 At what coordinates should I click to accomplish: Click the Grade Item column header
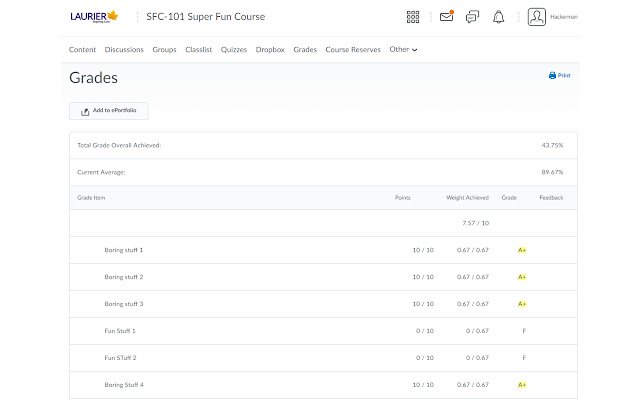[x=91, y=198]
